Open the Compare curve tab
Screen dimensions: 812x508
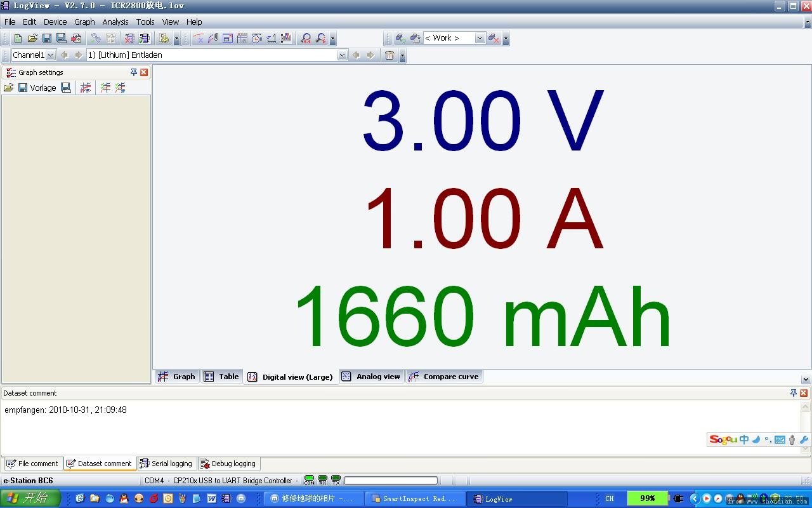click(443, 377)
